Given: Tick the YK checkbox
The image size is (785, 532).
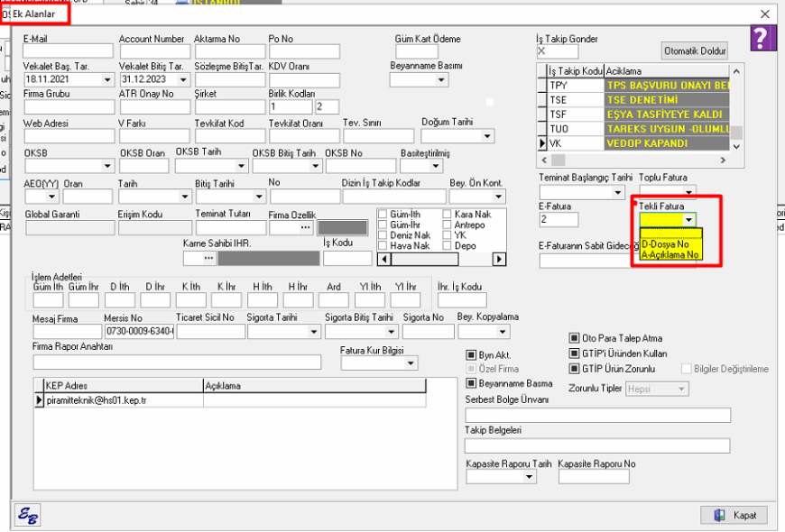Looking at the screenshot, I should tap(447, 235).
